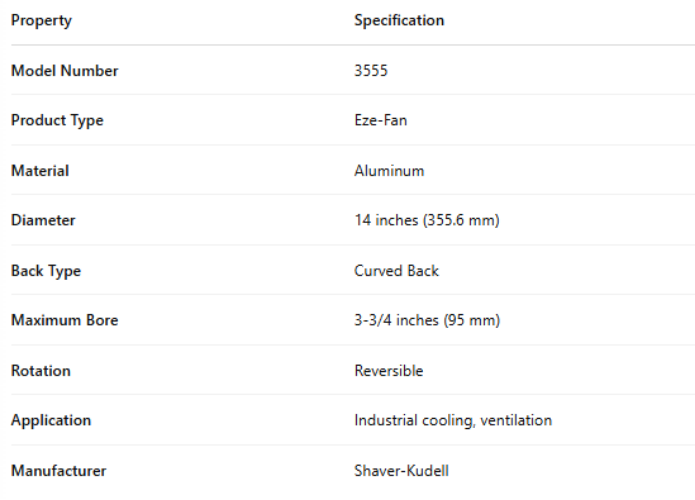Viewport: 695px width, 500px height.
Task: Select the Maximum Bore label
Action: tap(64, 321)
